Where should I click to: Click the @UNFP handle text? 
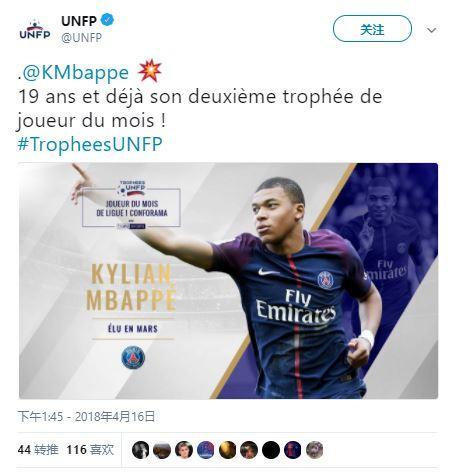click(82, 38)
